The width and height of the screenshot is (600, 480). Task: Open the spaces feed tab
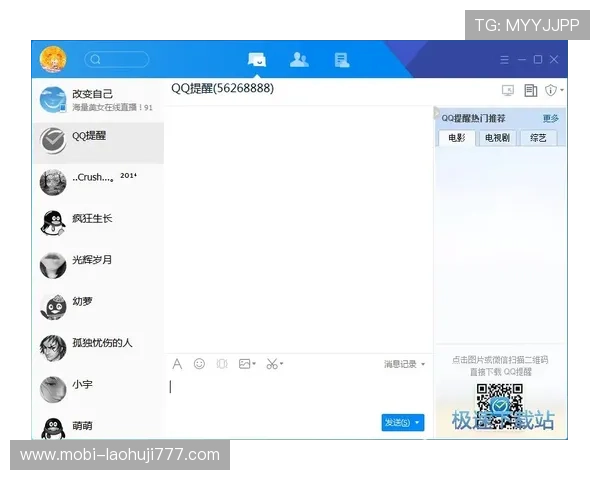(x=342, y=60)
